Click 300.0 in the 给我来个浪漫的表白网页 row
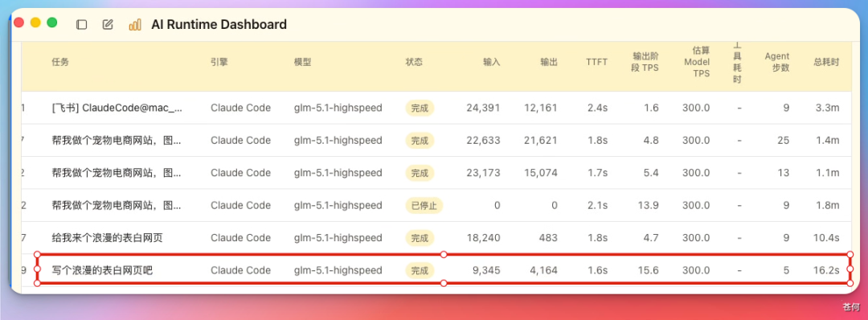The height and width of the screenshot is (320, 868). 696,238
